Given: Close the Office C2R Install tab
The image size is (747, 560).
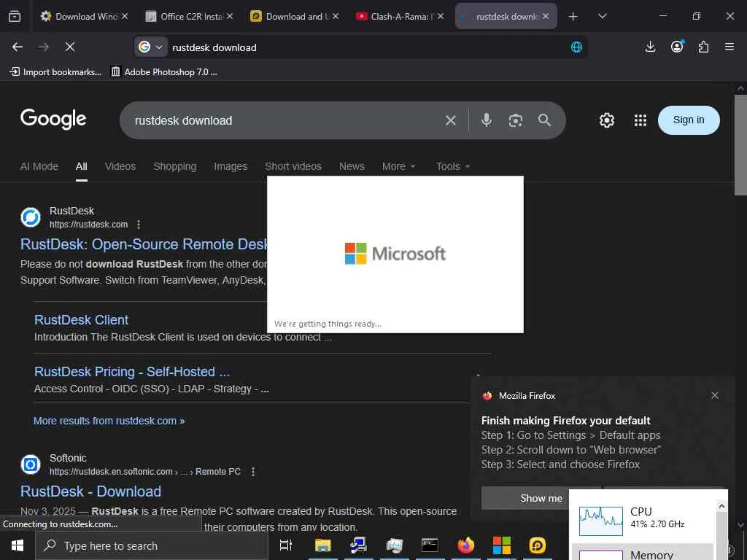Looking at the screenshot, I should 230,16.
